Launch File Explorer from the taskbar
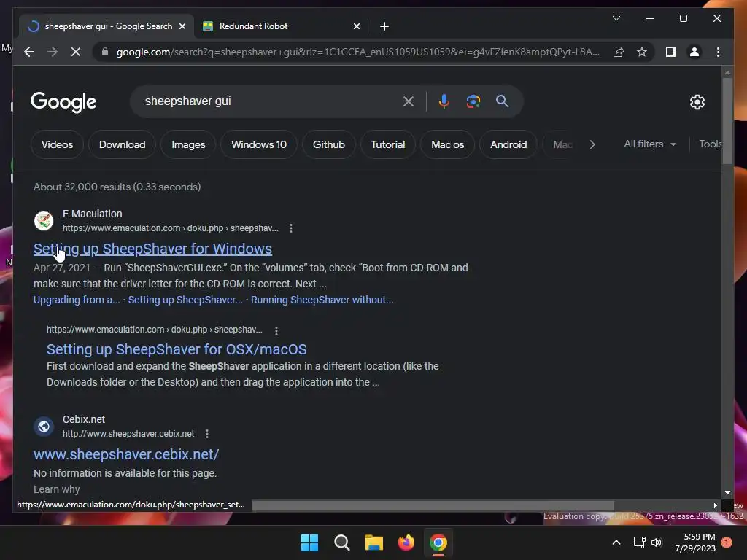Screen dimensions: 747x560 coord(374,542)
